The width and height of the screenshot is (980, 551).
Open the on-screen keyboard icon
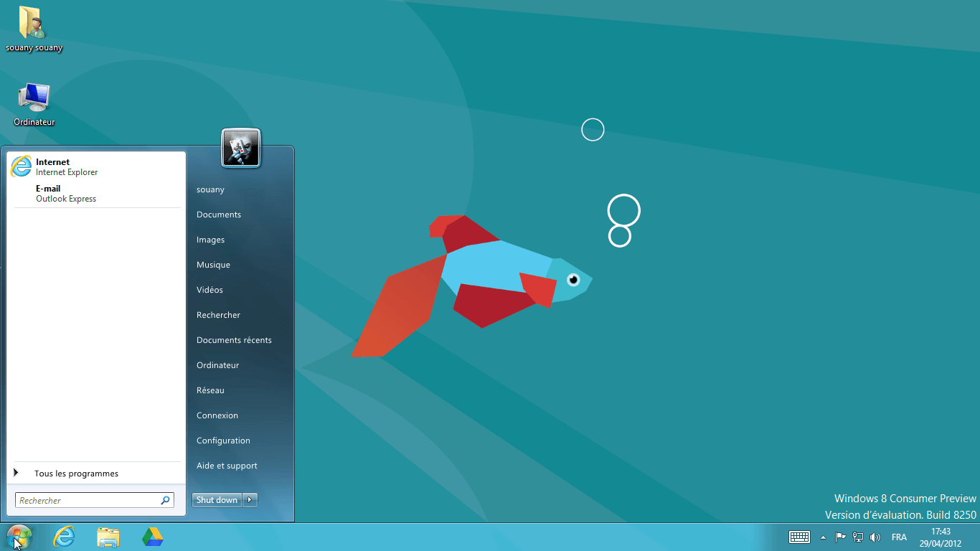(x=799, y=537)
